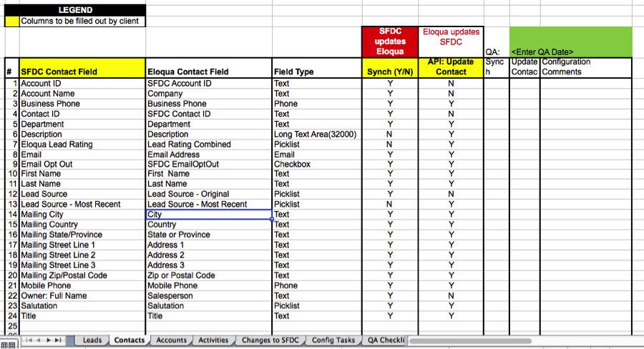Viewport: 644px width, 349px height.
Task: Select the Zip or Postal Code cell
Action: pos(209,275)
